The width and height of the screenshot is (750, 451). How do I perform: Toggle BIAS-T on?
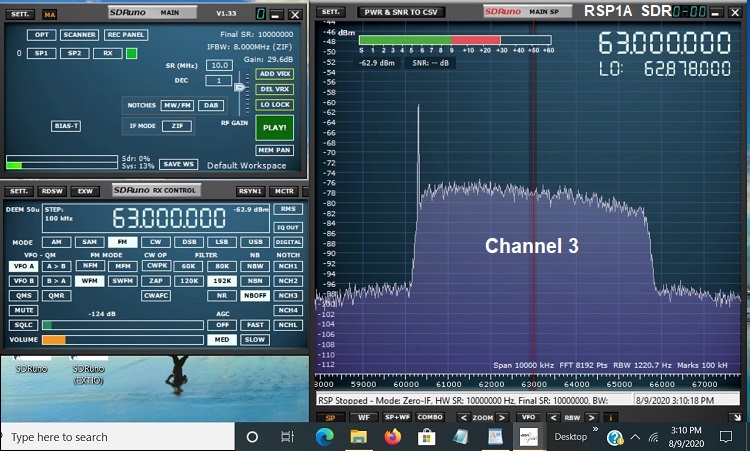pyautogui.click(x=66, y=126)
